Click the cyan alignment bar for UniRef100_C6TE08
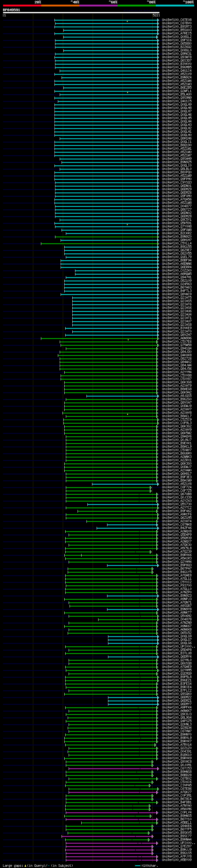The image size is (197, 868). (107, 20)
